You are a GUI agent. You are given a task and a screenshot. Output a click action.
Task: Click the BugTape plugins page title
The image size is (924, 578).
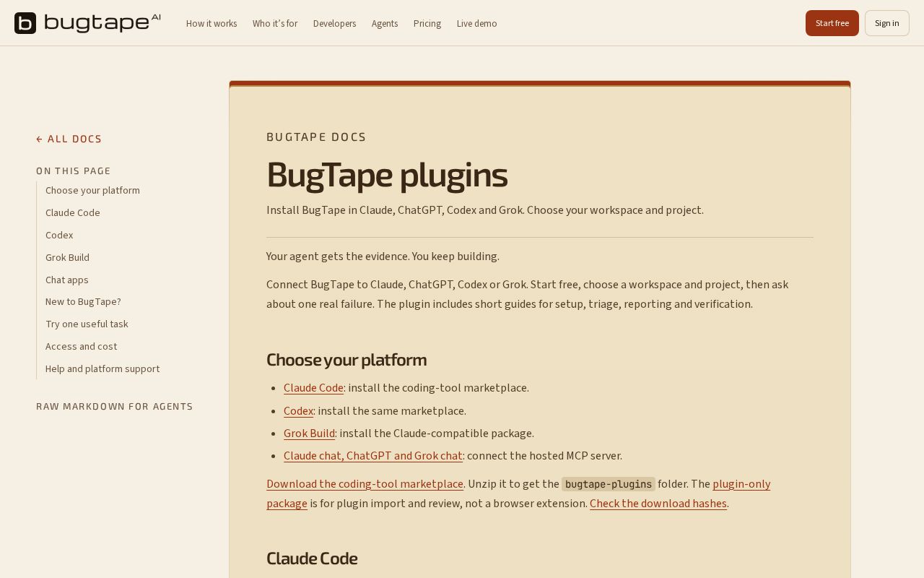tap(387, 174)
